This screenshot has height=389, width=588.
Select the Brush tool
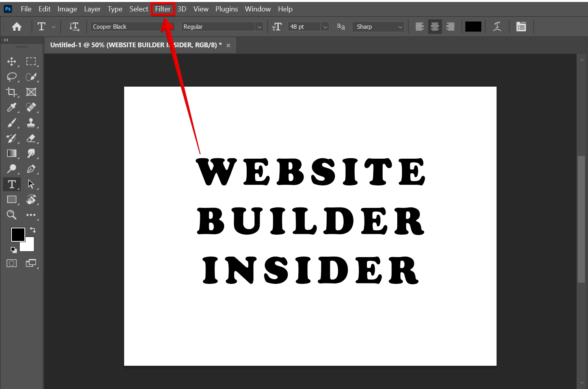(x=11, y=123)
